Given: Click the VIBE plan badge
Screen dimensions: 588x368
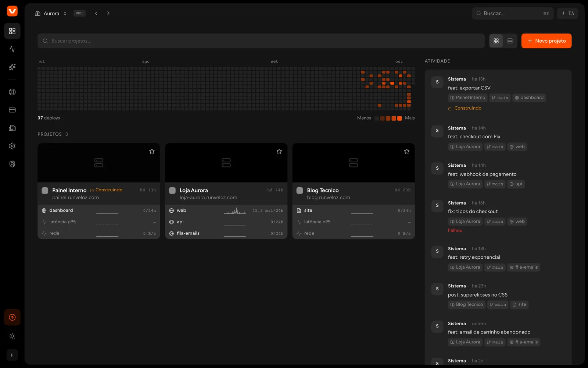Looking at the screenshot, I should 80,13.
